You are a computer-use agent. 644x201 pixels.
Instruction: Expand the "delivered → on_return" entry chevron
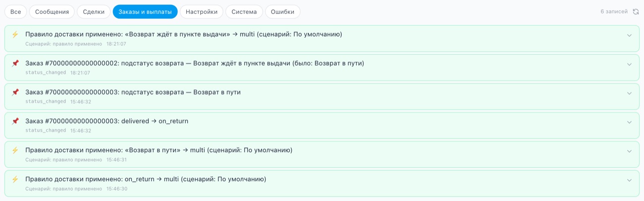coord(630,123)
